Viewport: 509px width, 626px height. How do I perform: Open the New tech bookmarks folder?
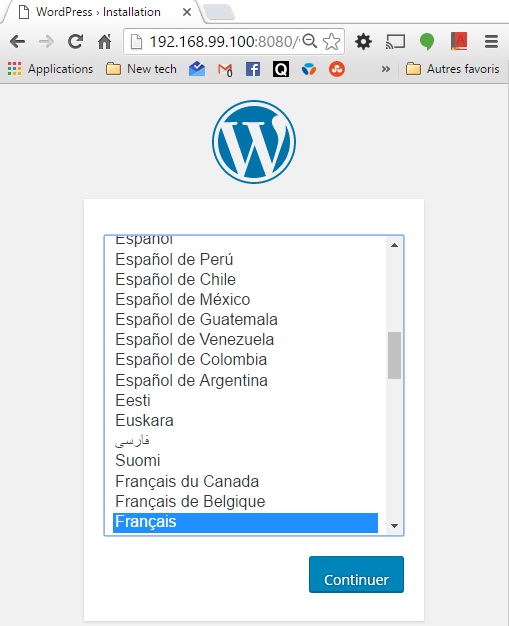pos(141,69)
